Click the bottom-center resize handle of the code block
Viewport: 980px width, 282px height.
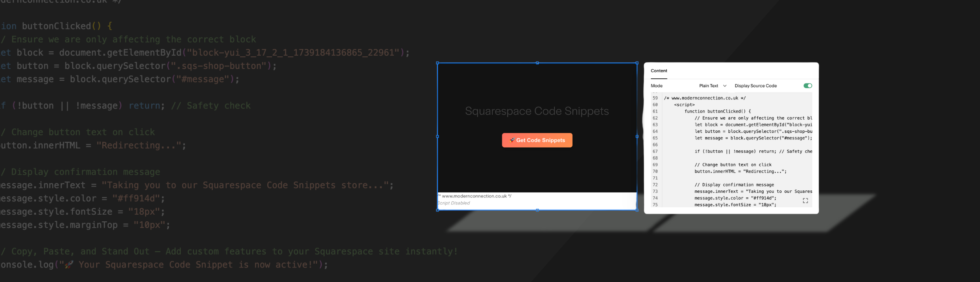point(537,210)
